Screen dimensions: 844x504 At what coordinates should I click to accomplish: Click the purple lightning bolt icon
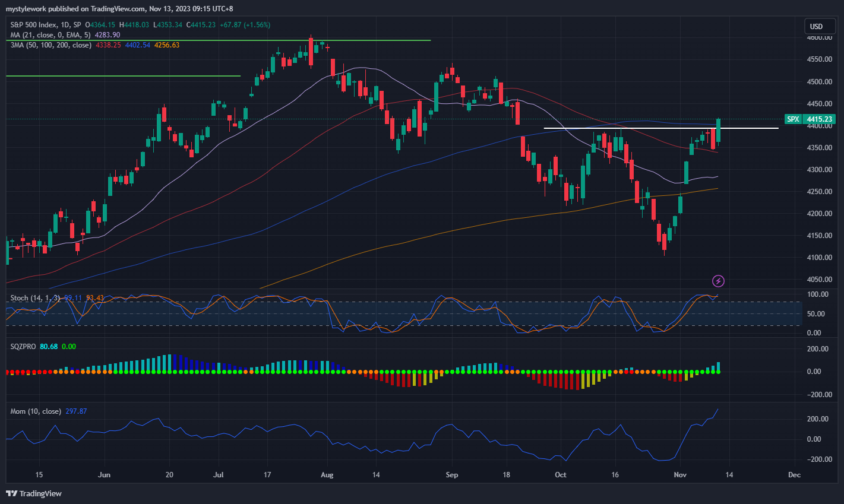tap(718, 281)
